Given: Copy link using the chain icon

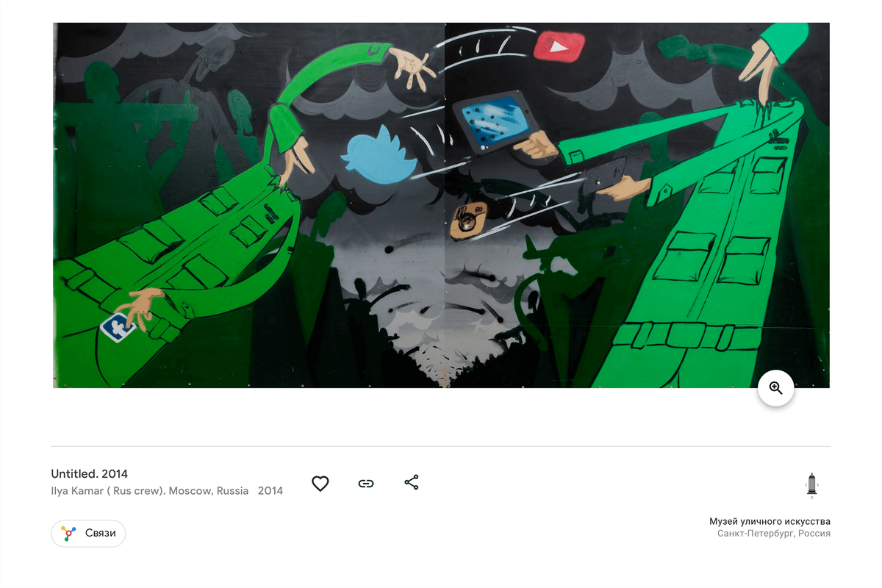Looking at the screenshot, I should 366,484.
